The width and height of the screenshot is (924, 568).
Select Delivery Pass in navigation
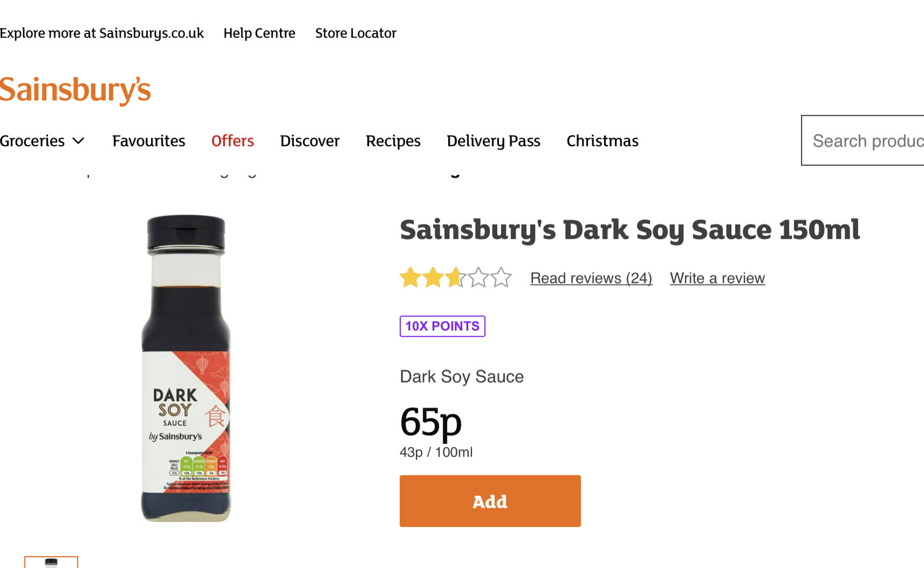click(x=493, y=141)
